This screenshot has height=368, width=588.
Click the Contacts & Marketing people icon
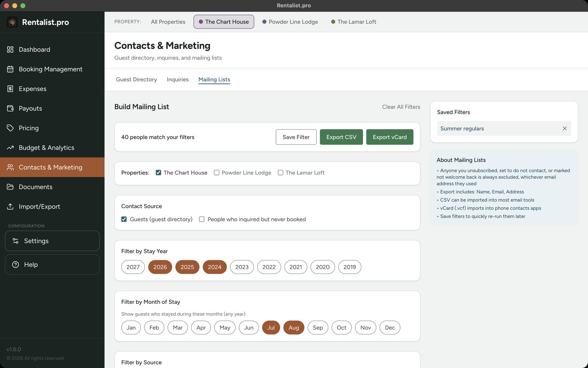pos(10,167)
